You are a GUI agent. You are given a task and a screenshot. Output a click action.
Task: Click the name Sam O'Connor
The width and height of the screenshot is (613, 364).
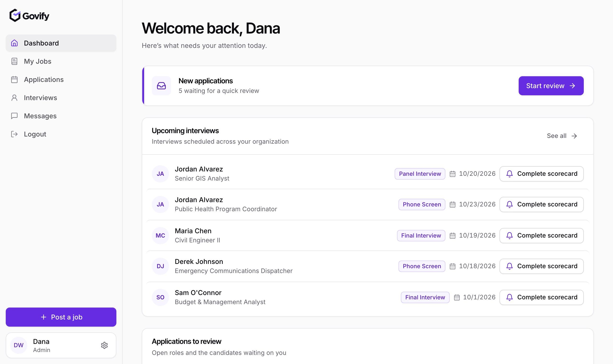(198, 293)
